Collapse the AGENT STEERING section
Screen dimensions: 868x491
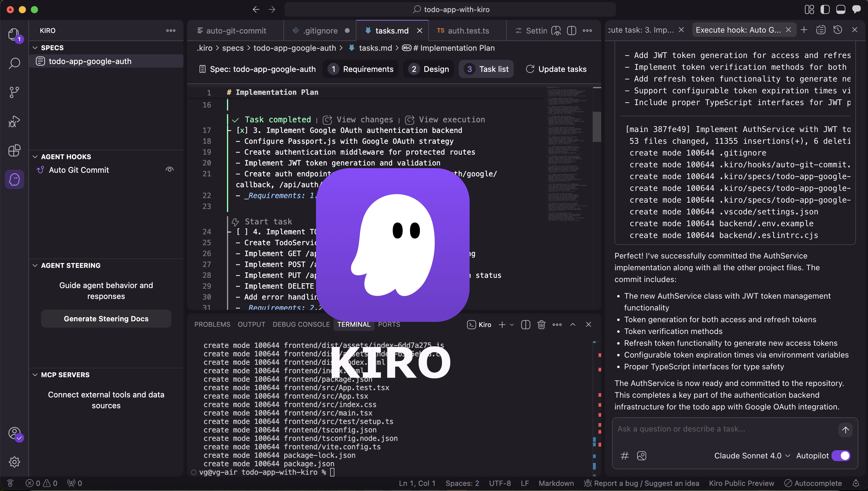coord(35,265)
